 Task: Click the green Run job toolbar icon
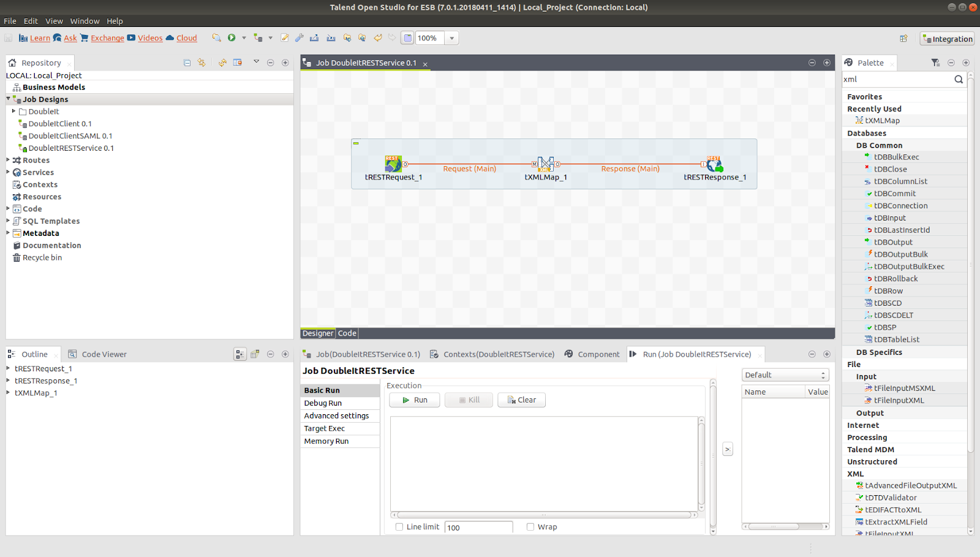pyautogui.click(x=232, y=38)
